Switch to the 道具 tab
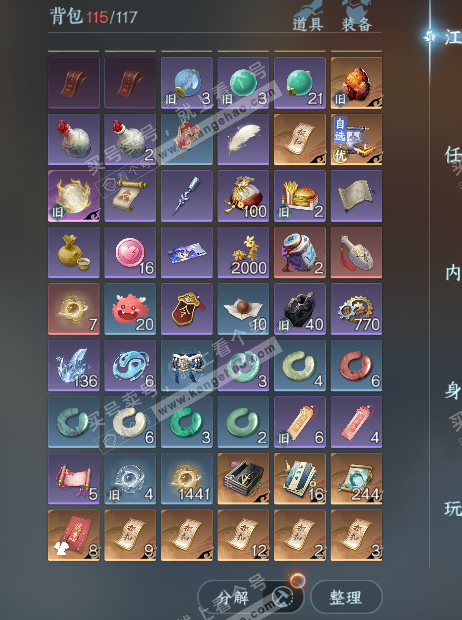 pyautogui.click(x=308, y=24)
